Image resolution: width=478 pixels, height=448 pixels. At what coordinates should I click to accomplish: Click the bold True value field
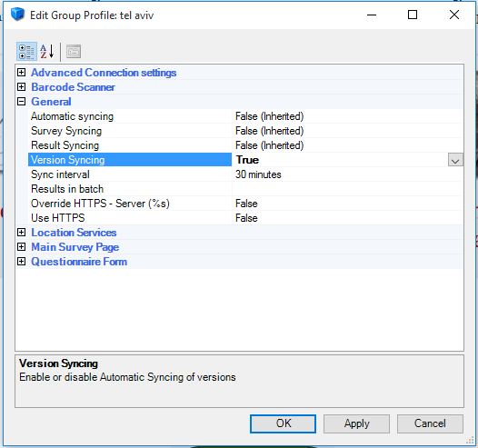pyautogui.click(x=340, y=160)
